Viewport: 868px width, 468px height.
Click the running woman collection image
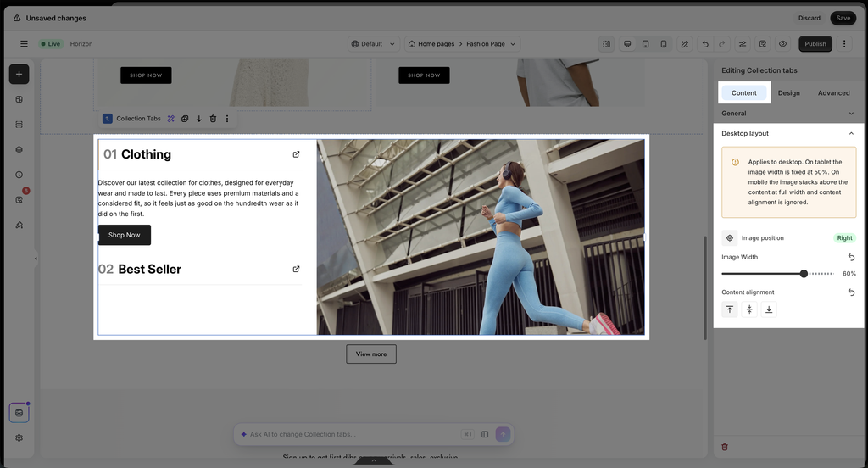click(x=481, y=237)
